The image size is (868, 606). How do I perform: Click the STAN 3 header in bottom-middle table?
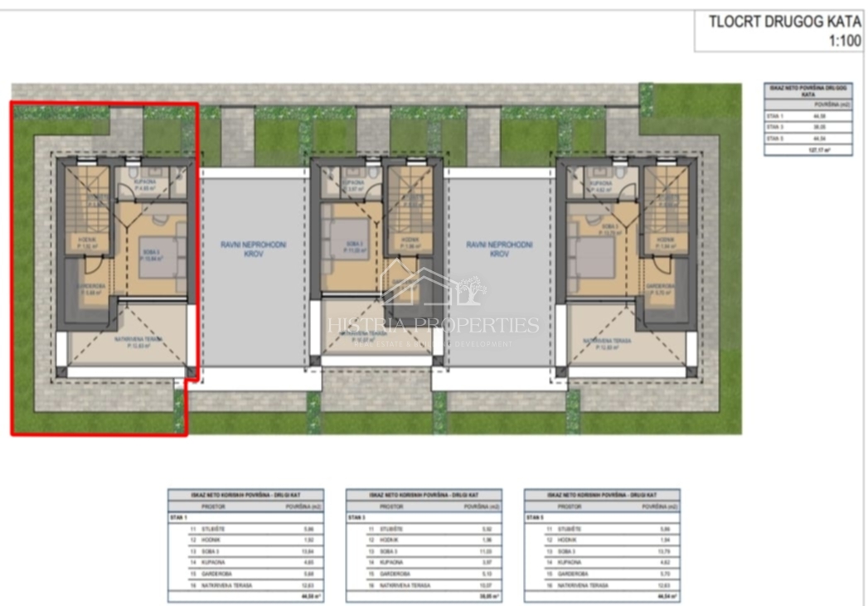coord(357,516)
